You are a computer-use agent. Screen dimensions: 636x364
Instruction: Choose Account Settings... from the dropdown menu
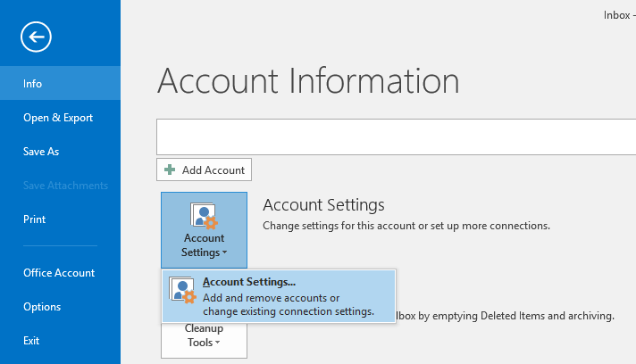coord(279,296)
